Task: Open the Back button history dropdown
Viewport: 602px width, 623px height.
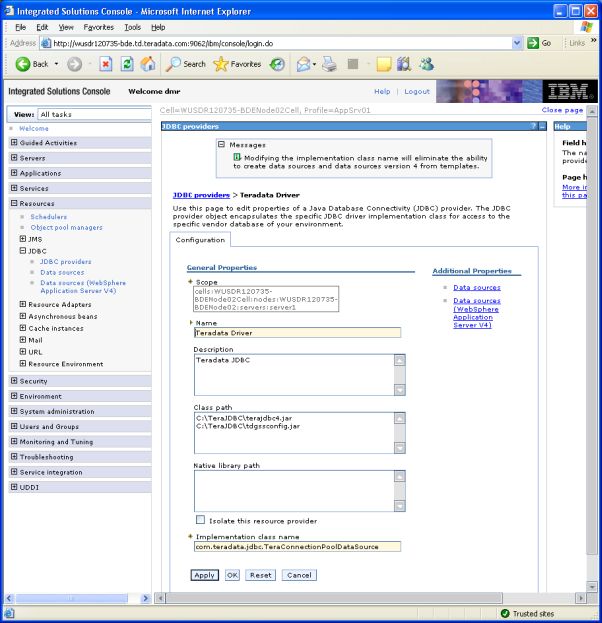Action: (x=56, y=64)
